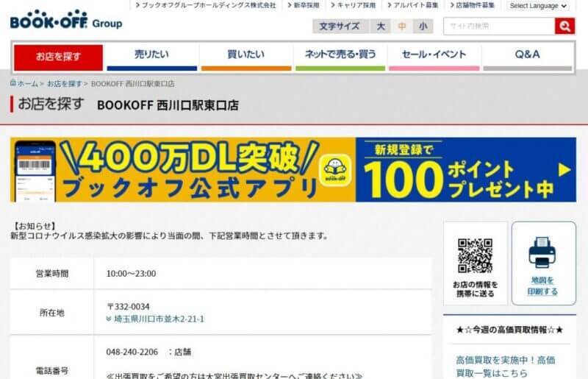Click お店の情報を携帯に送る text

pyautogui.click(x=475, y=289)
